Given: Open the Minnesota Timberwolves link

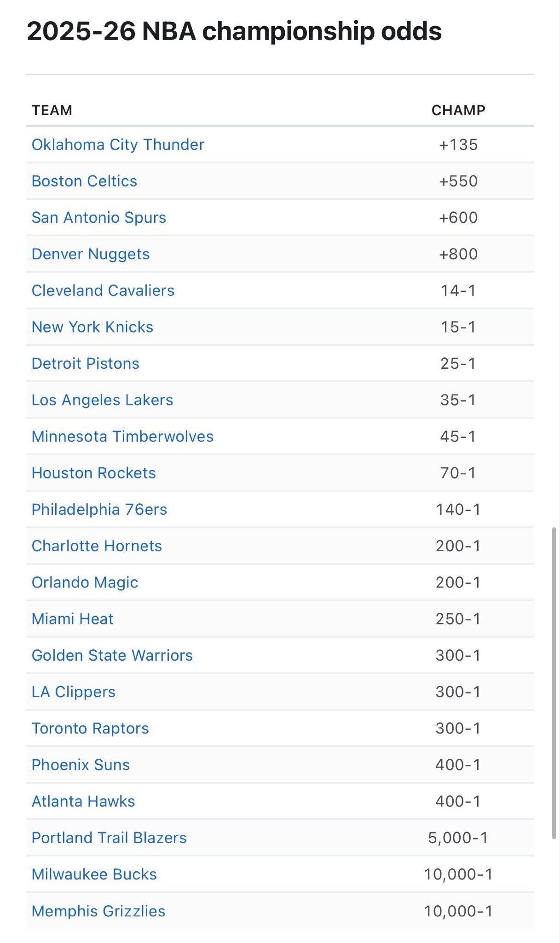Looking at the screenshot, I should 122,436.
